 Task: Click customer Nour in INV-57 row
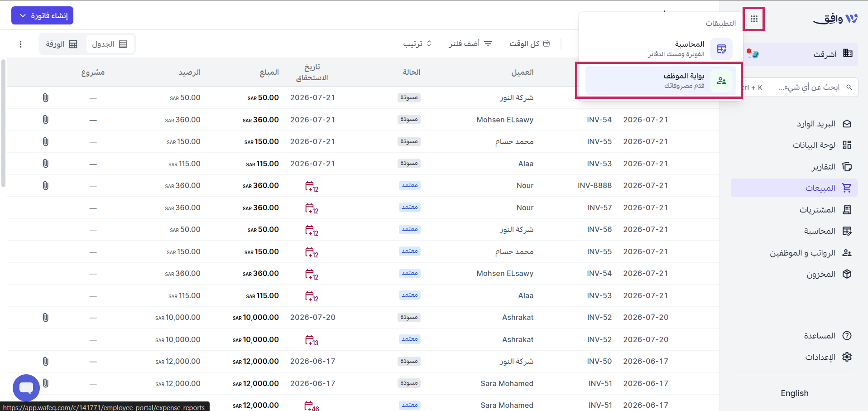(525, 208)
